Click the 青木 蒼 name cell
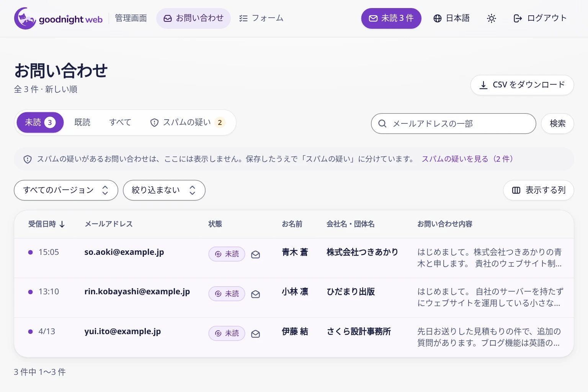The image size is (588, 392). click(295, 252)
